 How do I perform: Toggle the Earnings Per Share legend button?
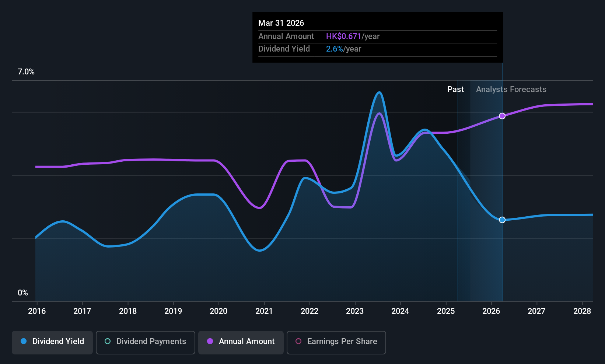[336, 342]
